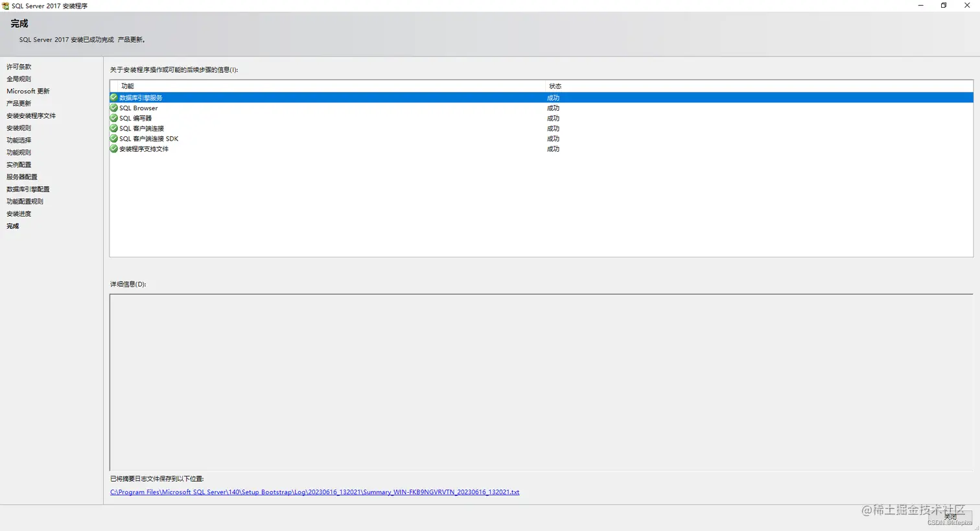Go to the 产品更新 step
Screen dimensions: 980x531
coord(19,104)
